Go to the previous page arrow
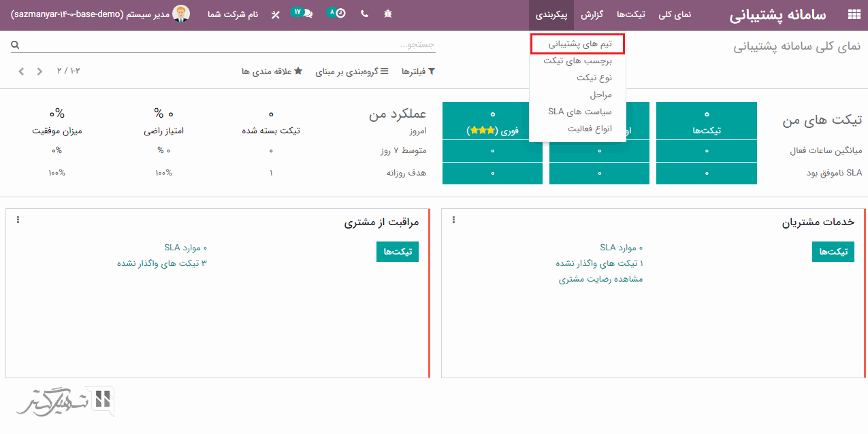 [39, 71]
